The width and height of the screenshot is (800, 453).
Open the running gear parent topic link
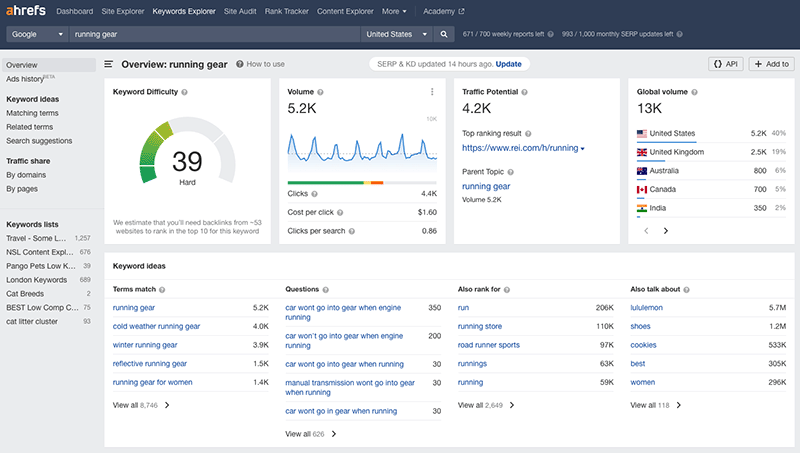pos(486,187)
